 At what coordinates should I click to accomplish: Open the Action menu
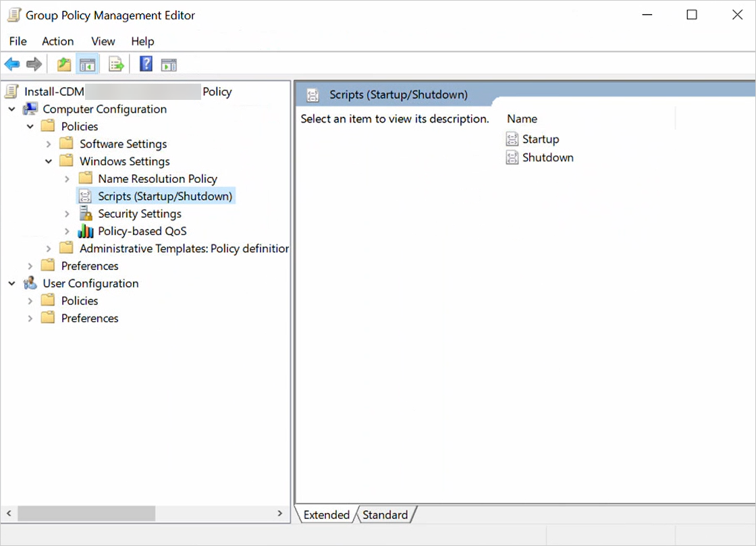pos(57,41)
